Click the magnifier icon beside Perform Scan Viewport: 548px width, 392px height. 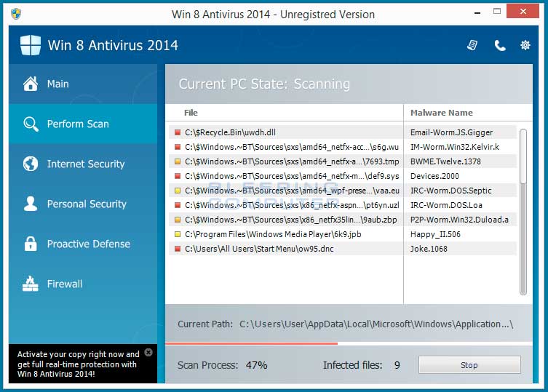(x=31, y=124)
